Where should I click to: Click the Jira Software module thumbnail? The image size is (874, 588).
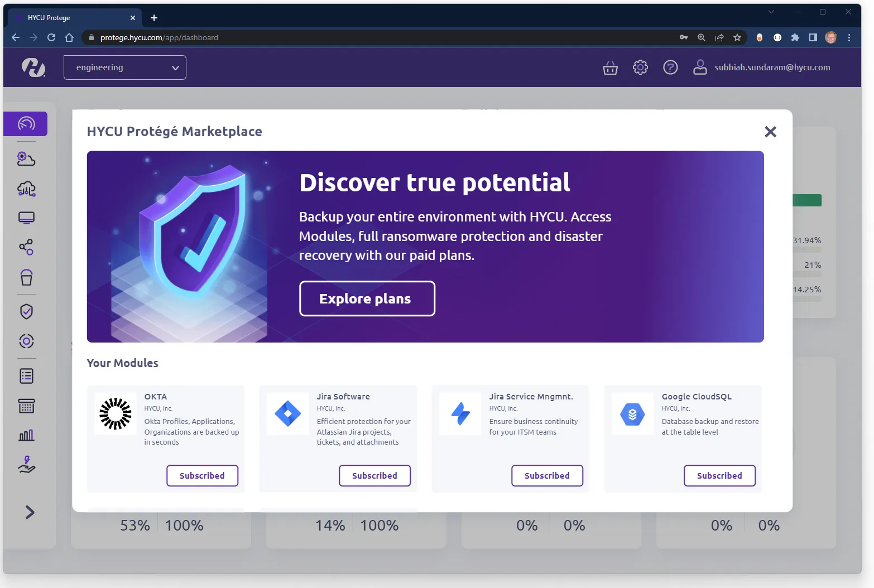[x=287, y=414]
